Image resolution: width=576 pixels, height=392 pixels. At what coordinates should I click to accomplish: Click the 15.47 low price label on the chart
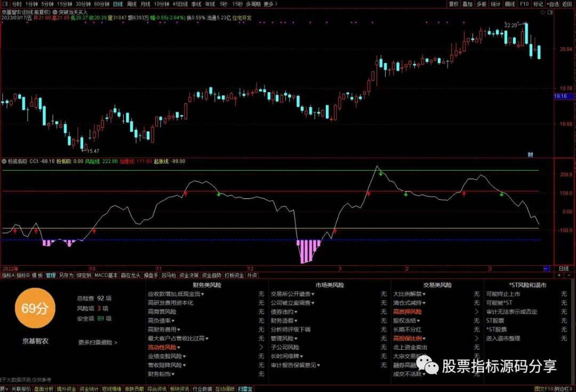point(93,151)
